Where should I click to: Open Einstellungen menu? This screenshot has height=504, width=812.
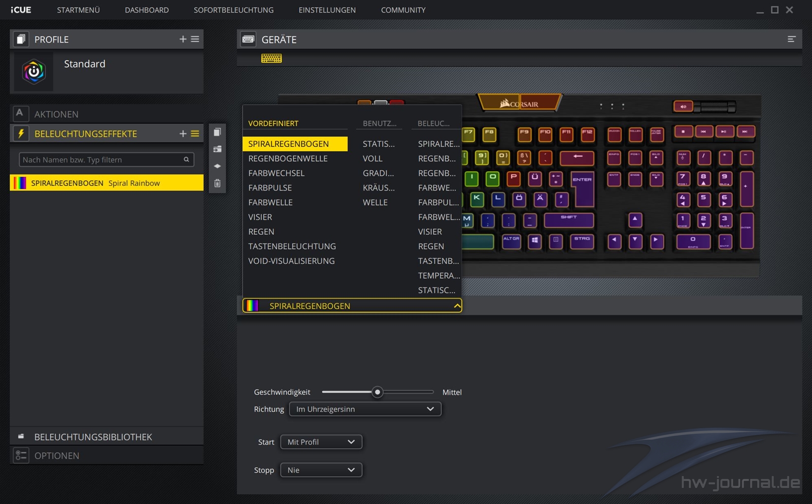coord(327,10)
